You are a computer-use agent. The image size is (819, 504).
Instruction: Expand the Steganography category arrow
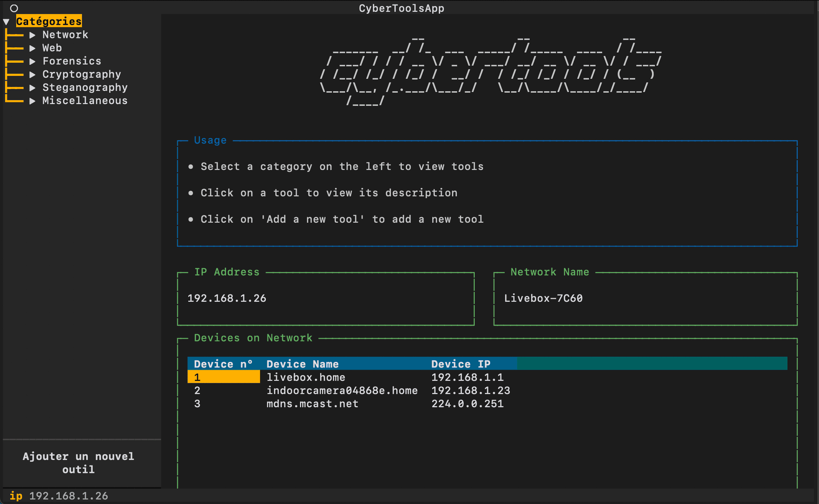pos(32,88)
